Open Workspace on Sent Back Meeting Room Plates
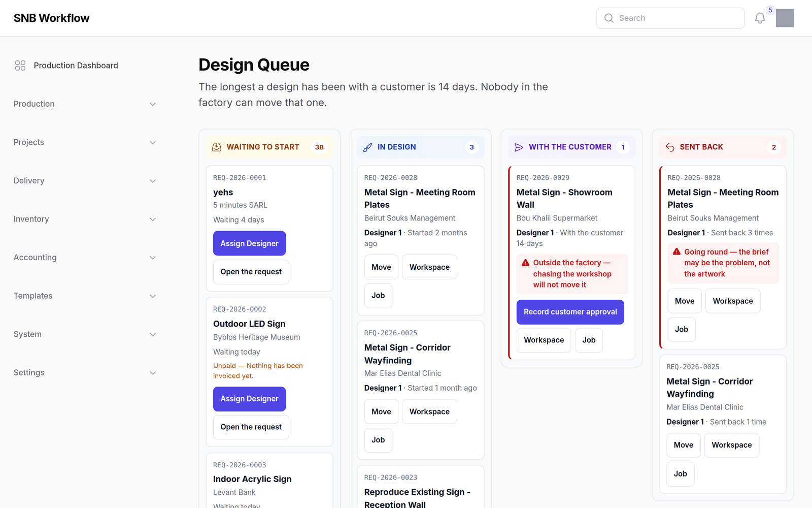Image resolution: width=812 pixels, height=508 pixels. pyautogui.click(x=733, y=301)
